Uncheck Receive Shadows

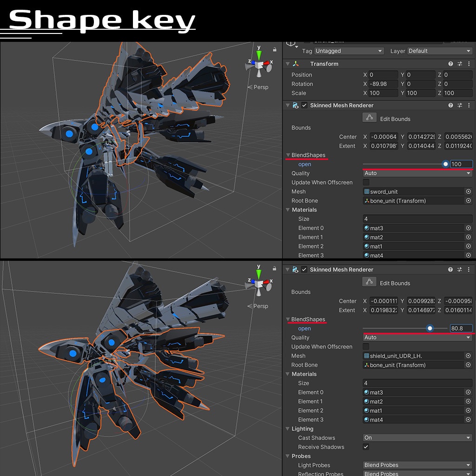366,447
